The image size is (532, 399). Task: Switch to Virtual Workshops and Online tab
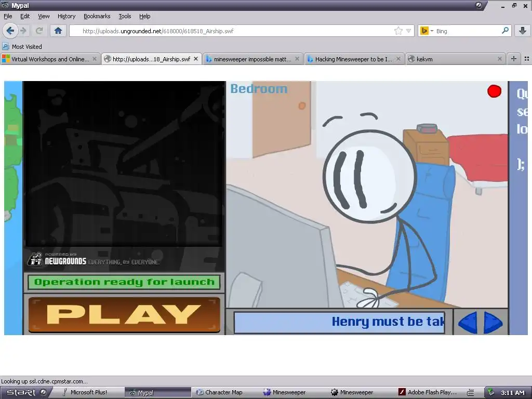pos(50,59)
